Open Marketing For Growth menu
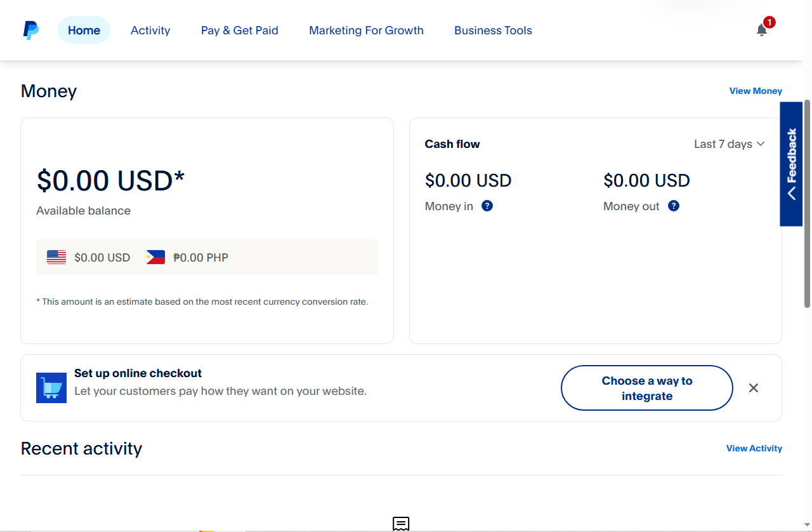Screen dimensions: 812x532 click(366, 30)
